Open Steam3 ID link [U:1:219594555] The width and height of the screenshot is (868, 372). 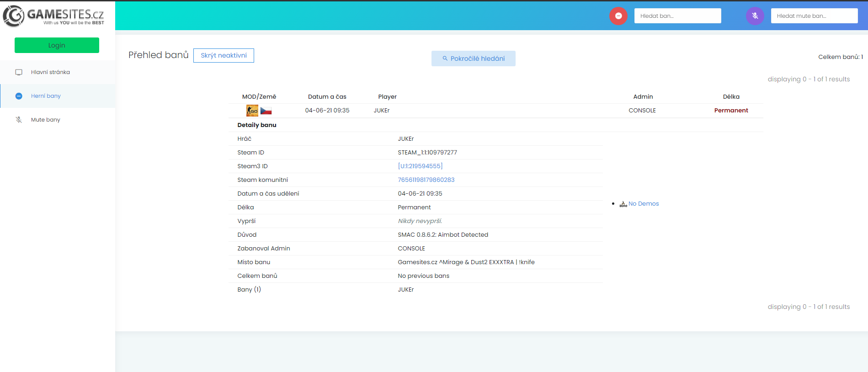[420, 166]
